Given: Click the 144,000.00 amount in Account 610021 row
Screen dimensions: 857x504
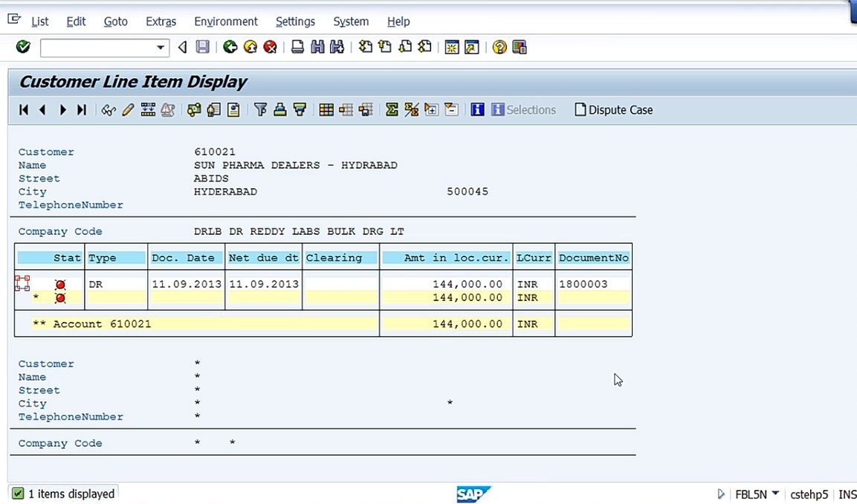Looking at the screenshot, I should [x=468, y=323].
